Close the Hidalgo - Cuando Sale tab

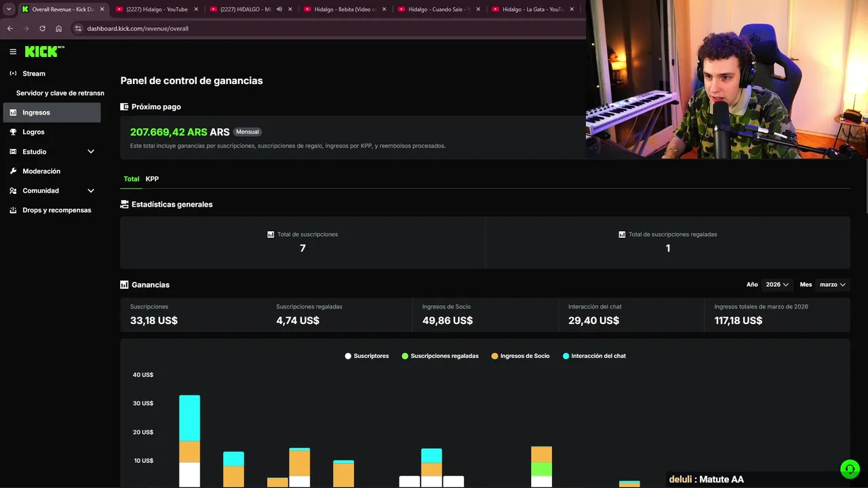[478, 9]
